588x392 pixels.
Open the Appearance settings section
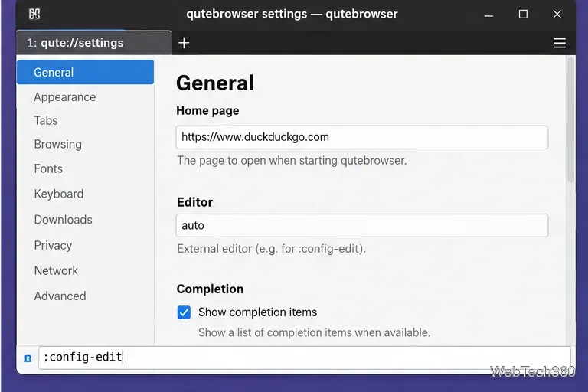pos(64,97)
